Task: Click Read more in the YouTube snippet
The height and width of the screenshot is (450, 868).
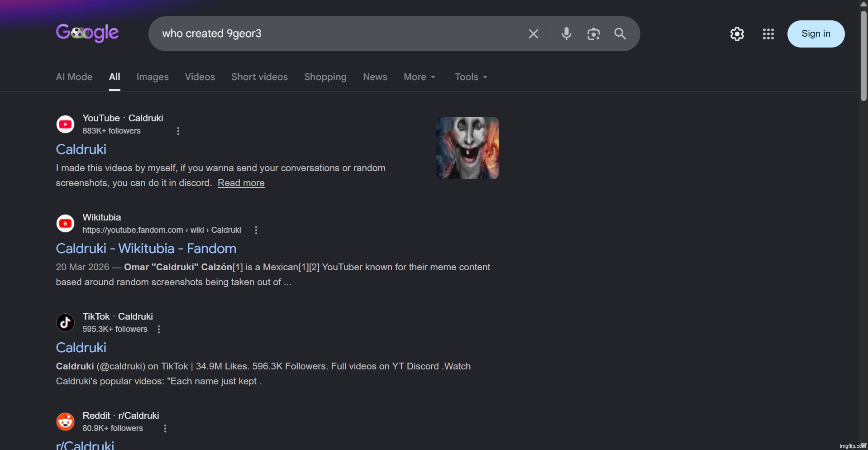Action: click(x=241, y=183)
